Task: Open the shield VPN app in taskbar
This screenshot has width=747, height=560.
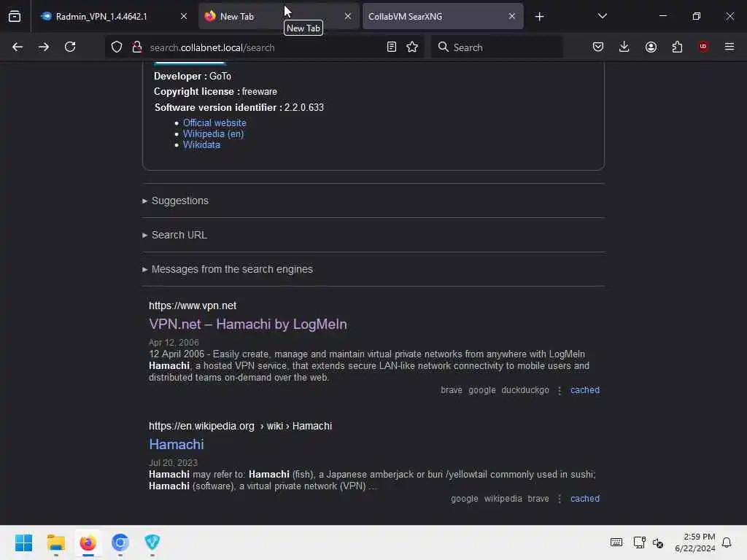Action: coord(152,542)
